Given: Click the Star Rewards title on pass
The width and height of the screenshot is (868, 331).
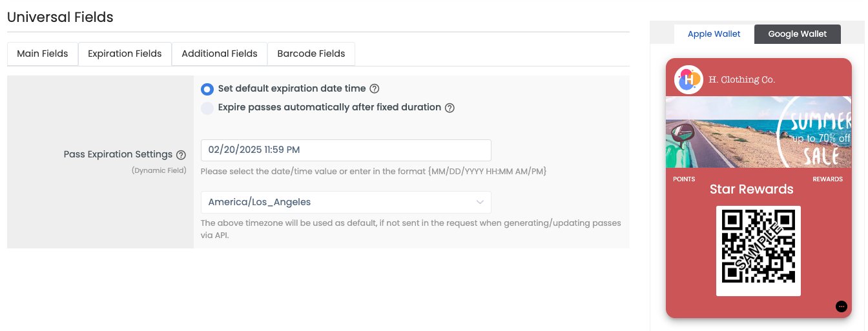Looking at the screenshot, I should click(x=751, y=189).
